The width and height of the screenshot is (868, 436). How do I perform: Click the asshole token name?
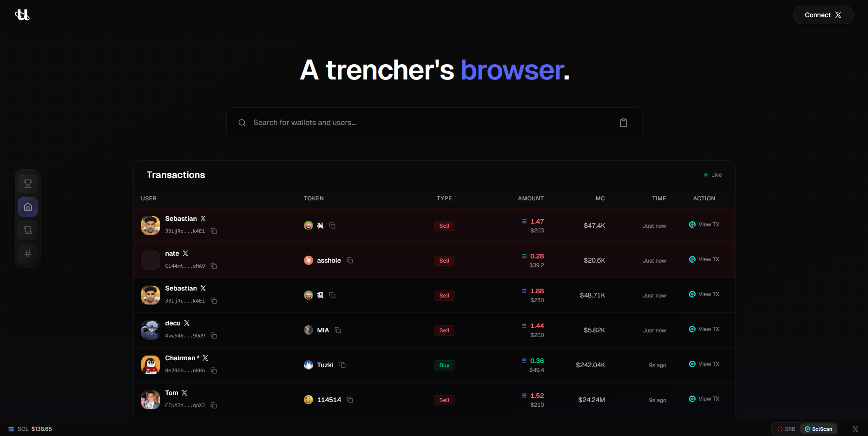coord(329,260)
